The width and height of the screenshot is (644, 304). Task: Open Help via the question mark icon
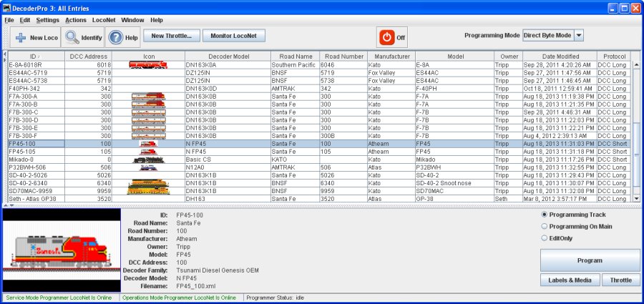point(116,36)
